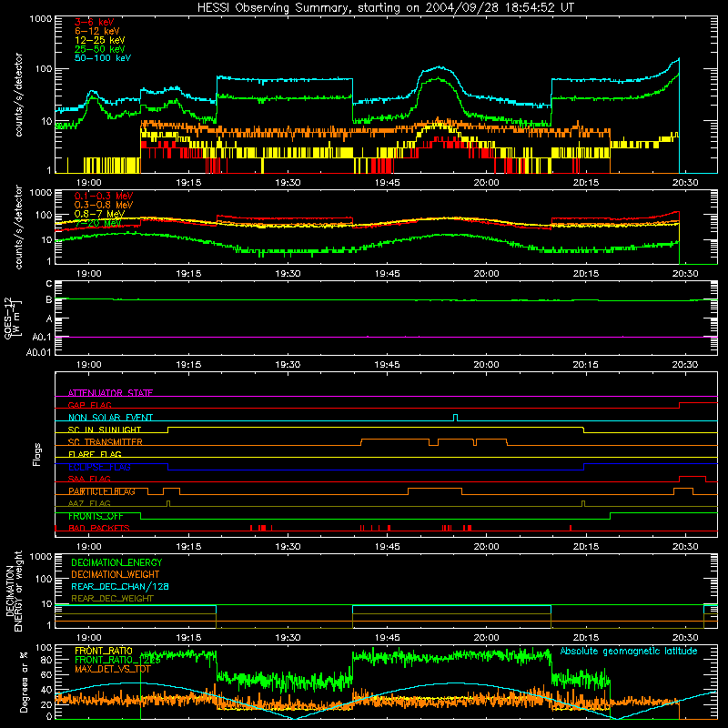Click the 0.8-7 MeV legend label

point(99,214)
